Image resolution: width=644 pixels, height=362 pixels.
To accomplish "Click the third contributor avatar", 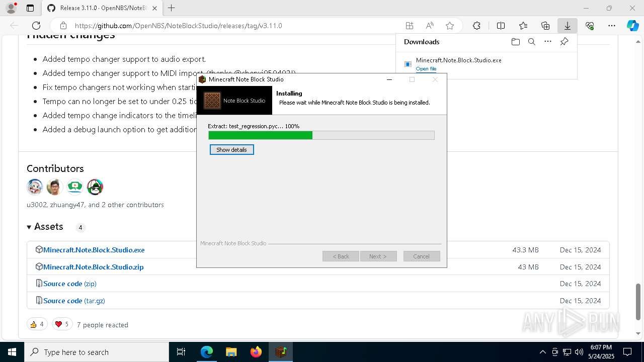I will pos(75,187).
